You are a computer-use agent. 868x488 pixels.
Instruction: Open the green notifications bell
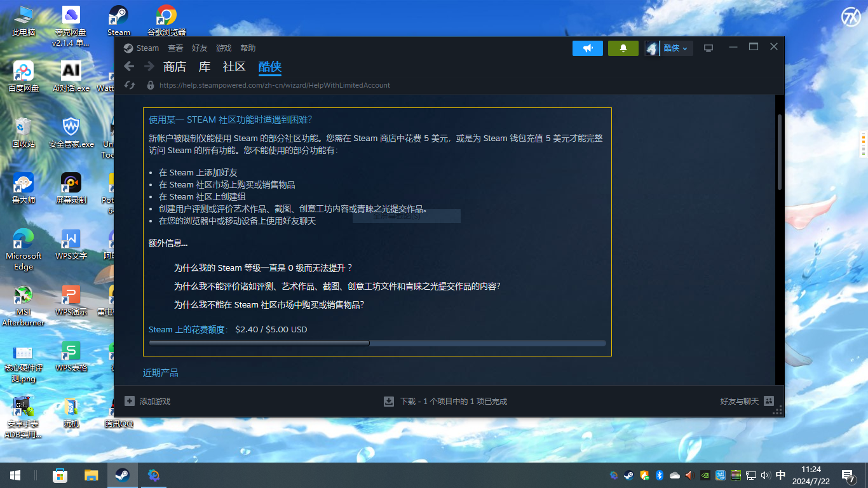[x=623, y=48]
